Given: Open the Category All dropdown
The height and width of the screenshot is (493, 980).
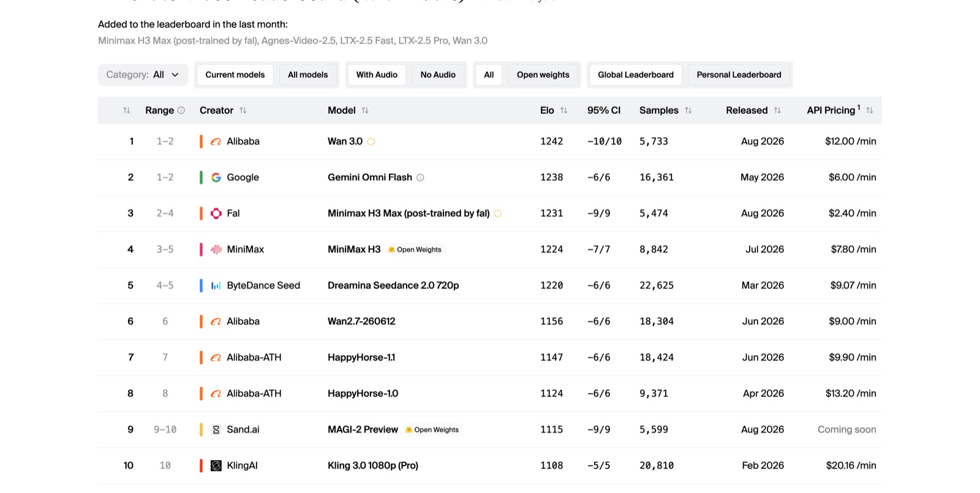Looking at the screenshot, I should pos(143,75).
